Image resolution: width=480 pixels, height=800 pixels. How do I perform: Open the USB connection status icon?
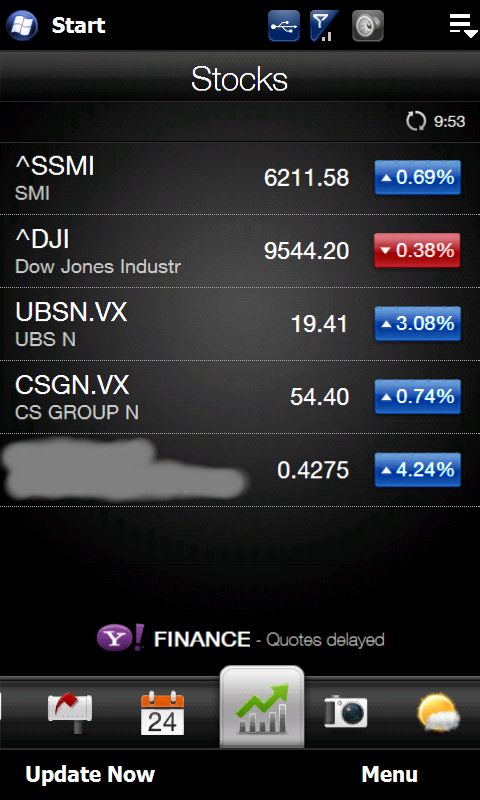pos(284,25)
